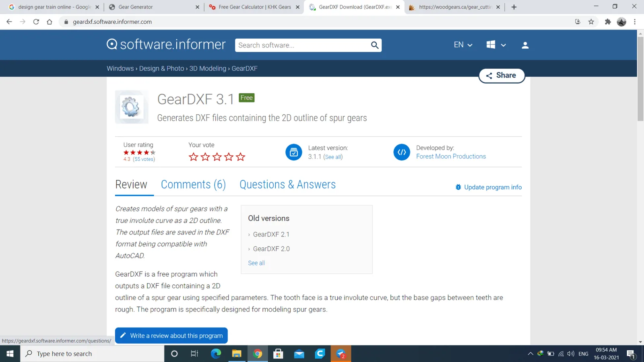
Task: Click the browser forward arrow
Action: (23, 22)
